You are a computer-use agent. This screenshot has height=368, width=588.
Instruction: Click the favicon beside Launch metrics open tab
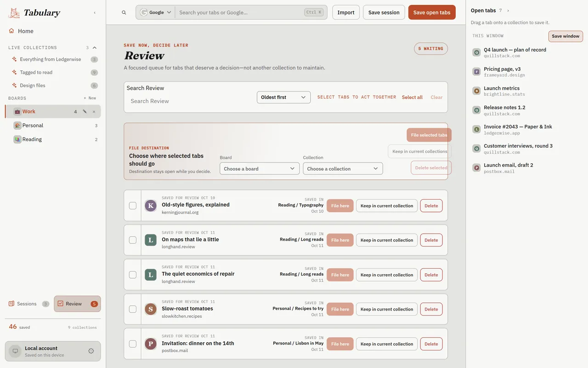click(477, 91)
